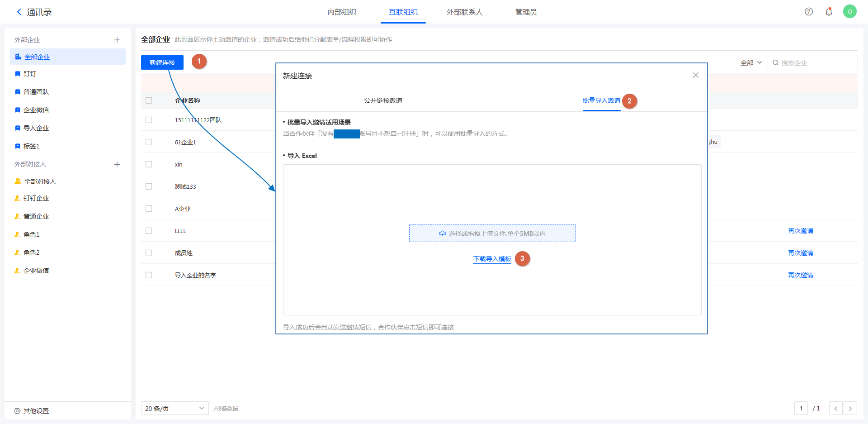Image resolution: width=868 pixels, height=424 pixels.
Task: Switch to 公开链接邀请 tab in dialog
Action: (x=383, y=100)
